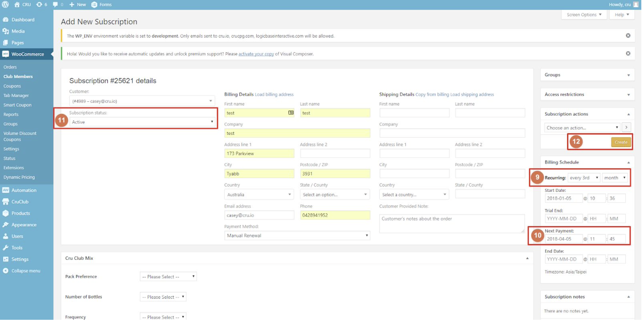The height and width of the screenshot is (324, 644).
Task: Click the Customer Provided Note textarea
Action: (x=452, y=224)
